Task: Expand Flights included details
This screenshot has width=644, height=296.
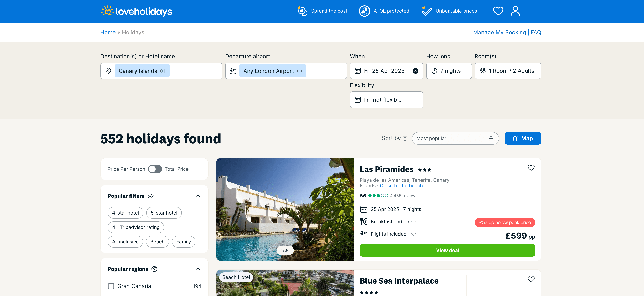Action: [x=413, y=234]
